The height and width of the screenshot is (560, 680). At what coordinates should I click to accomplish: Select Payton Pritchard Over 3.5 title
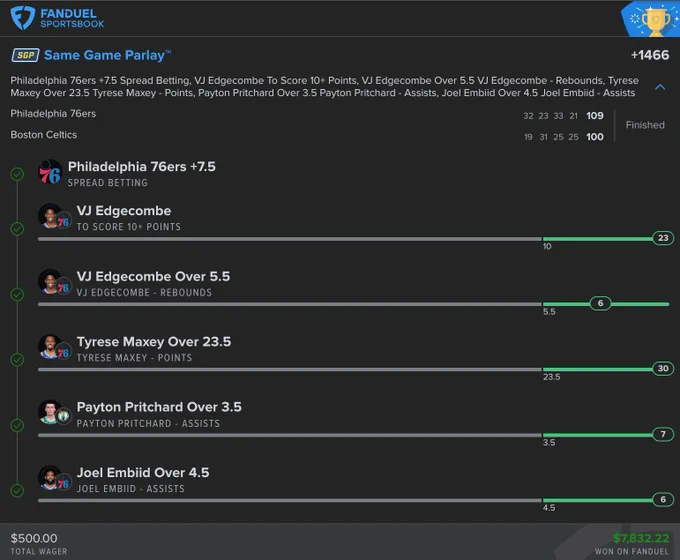(x=159, y=407)
